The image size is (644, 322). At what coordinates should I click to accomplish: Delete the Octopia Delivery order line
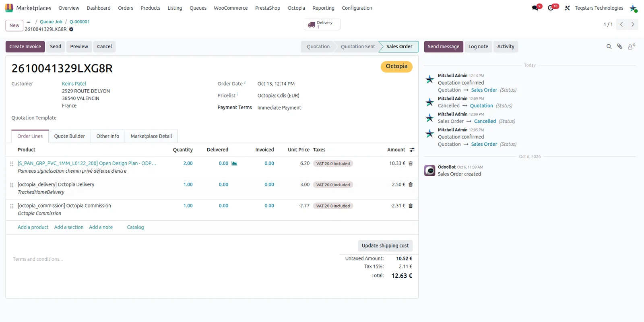(411, 185)
